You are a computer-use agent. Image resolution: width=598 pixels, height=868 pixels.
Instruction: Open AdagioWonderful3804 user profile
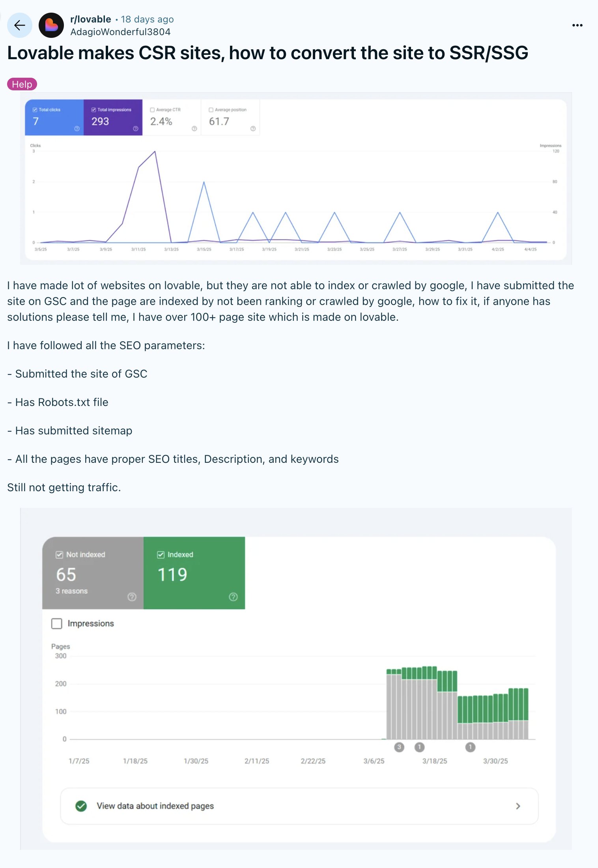coord(120,32)
